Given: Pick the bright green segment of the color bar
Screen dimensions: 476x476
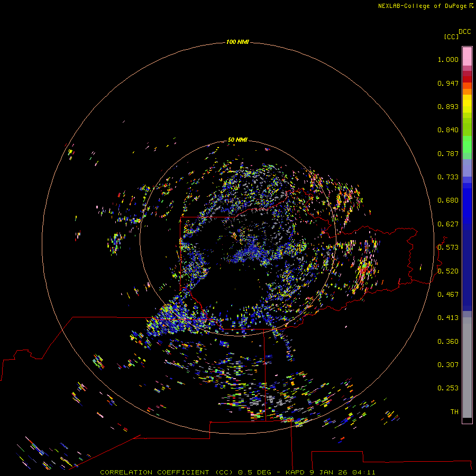Looking at the screenshot, I should tap(467, 144).
